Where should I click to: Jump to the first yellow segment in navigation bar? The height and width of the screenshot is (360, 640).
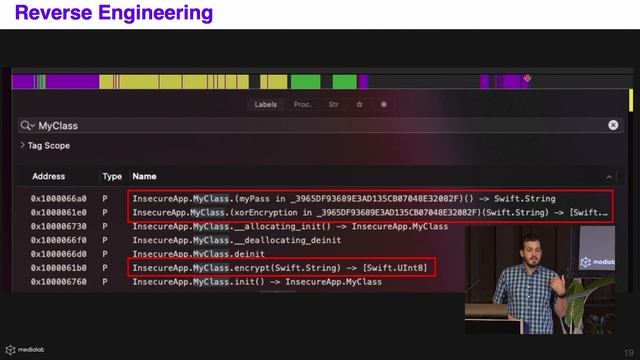click(106, 82)
